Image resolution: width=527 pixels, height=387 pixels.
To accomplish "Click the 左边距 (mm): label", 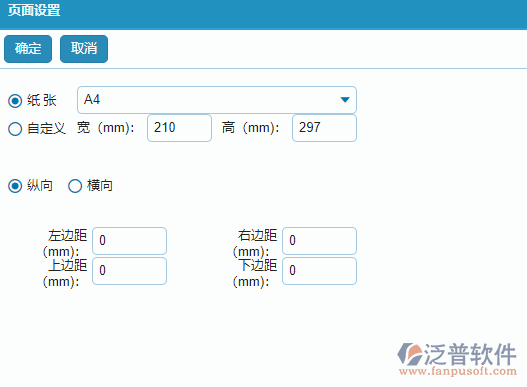I will coord(65,243).
